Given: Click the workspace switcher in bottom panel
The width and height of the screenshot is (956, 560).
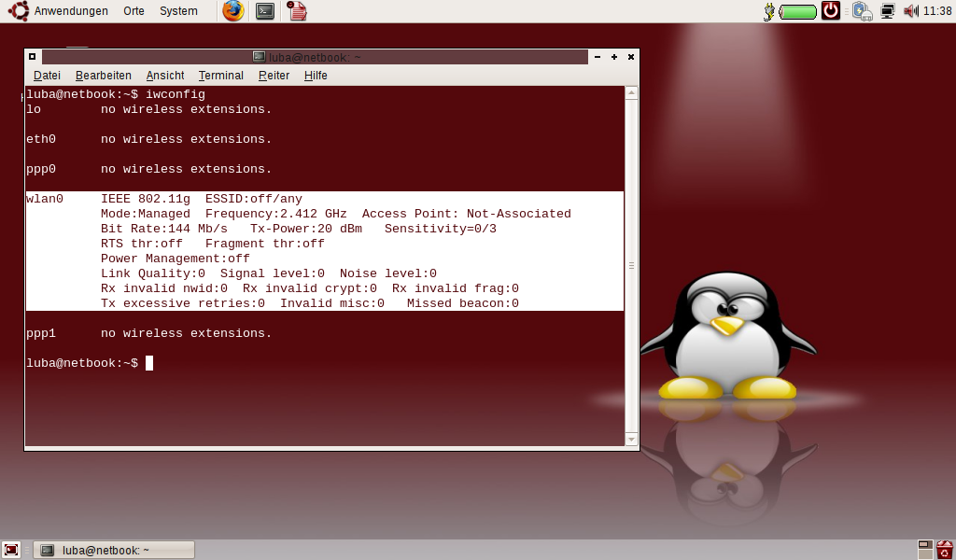Looking at the screenshot, I should point(925,550).
